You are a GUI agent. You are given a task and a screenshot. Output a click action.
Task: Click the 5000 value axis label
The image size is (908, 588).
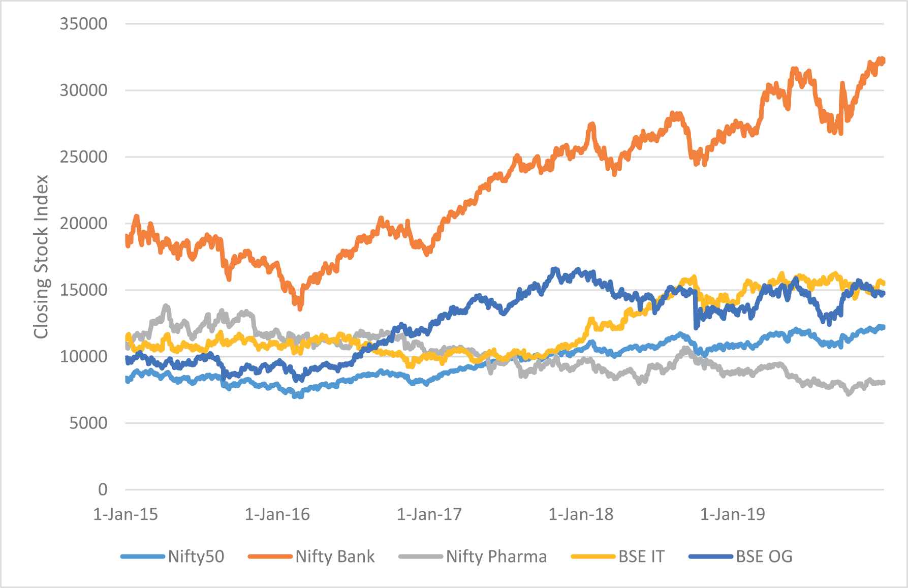(89, 423)
